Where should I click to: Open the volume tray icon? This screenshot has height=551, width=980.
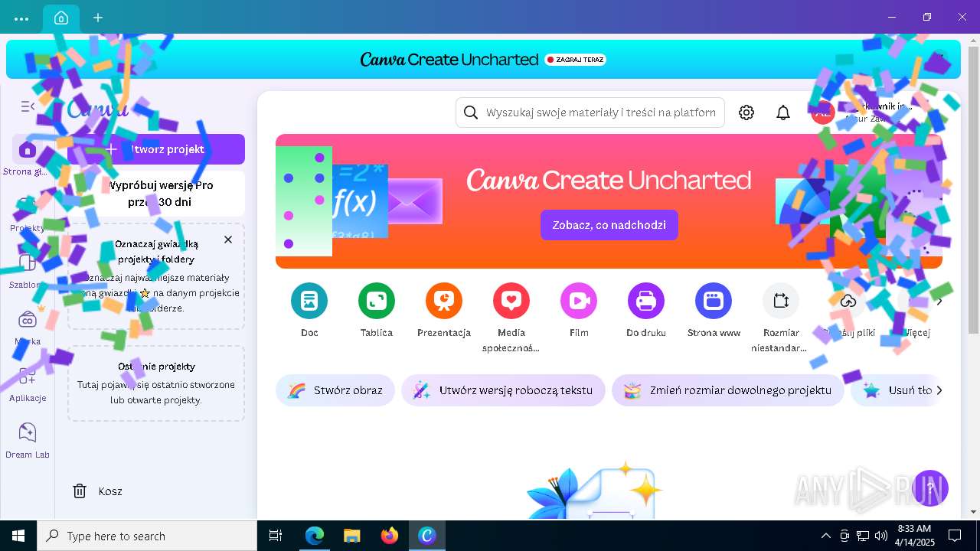click(881, 536)
